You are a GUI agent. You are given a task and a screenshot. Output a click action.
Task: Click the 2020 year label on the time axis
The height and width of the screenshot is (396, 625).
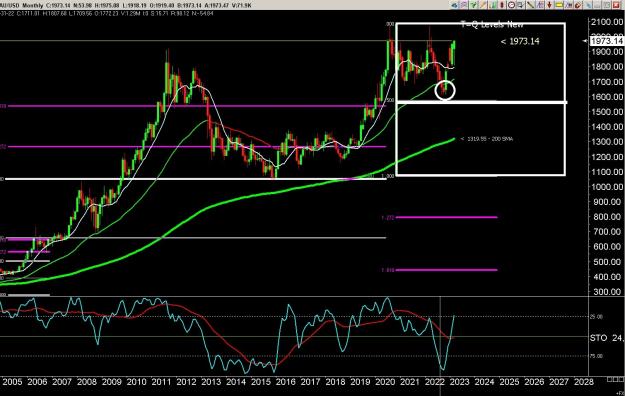click(385, 382)
